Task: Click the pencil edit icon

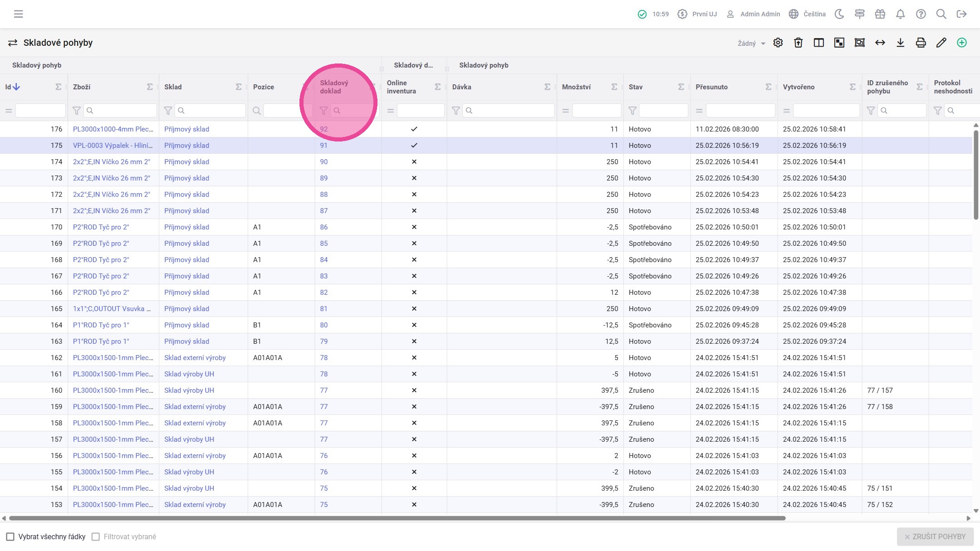Action: coord(941,43)
